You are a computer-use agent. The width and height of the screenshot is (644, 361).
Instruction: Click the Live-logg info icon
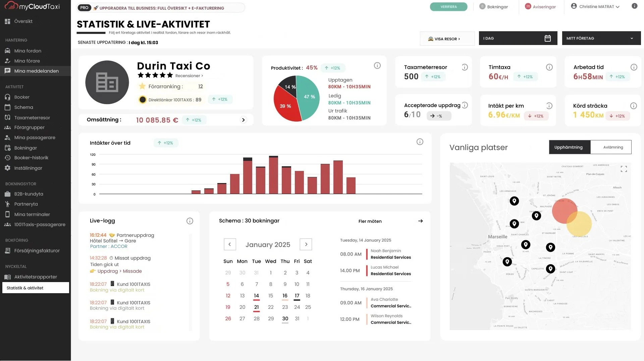tap(190, 221)
